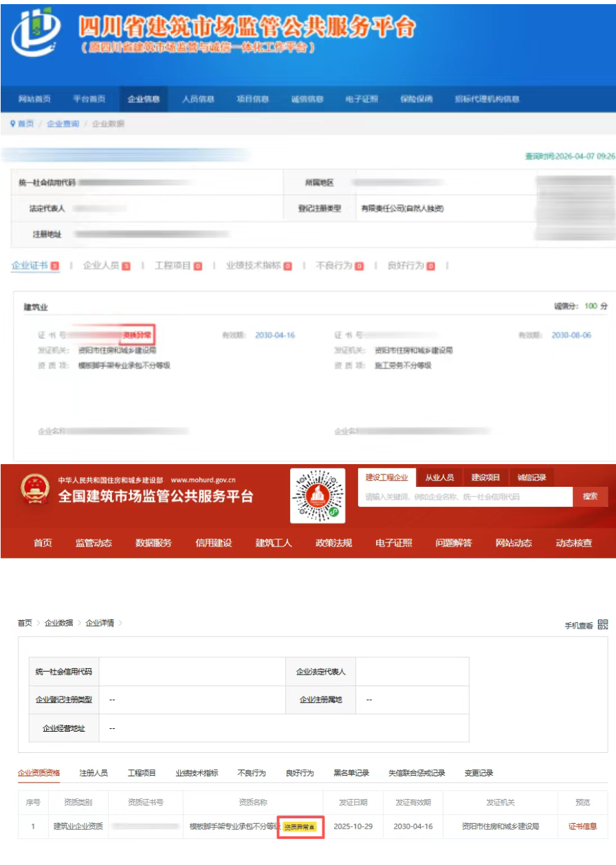This screenshot has height=865, width=616.
Task: Click 施工劳务不分等级 qualification text
Action: click(x=403, y=365)
